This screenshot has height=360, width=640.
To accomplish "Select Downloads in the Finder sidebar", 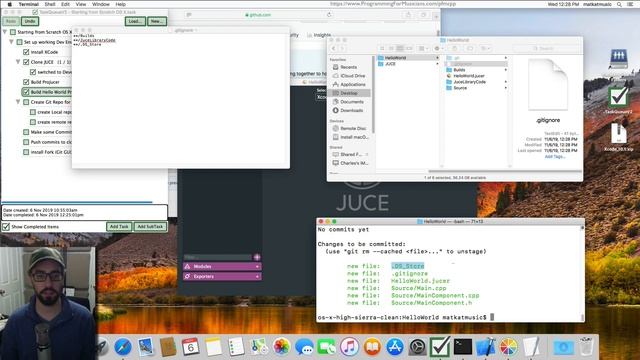I will click(351, 110).
